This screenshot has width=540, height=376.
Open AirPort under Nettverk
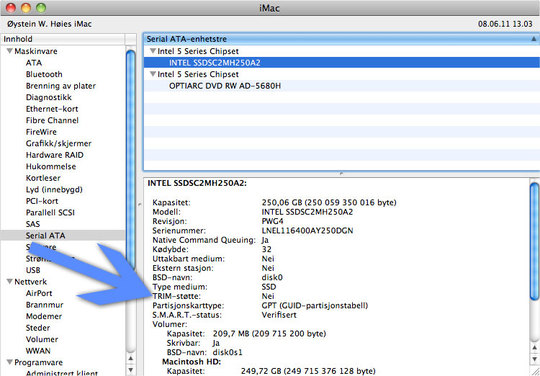point(39,293)
